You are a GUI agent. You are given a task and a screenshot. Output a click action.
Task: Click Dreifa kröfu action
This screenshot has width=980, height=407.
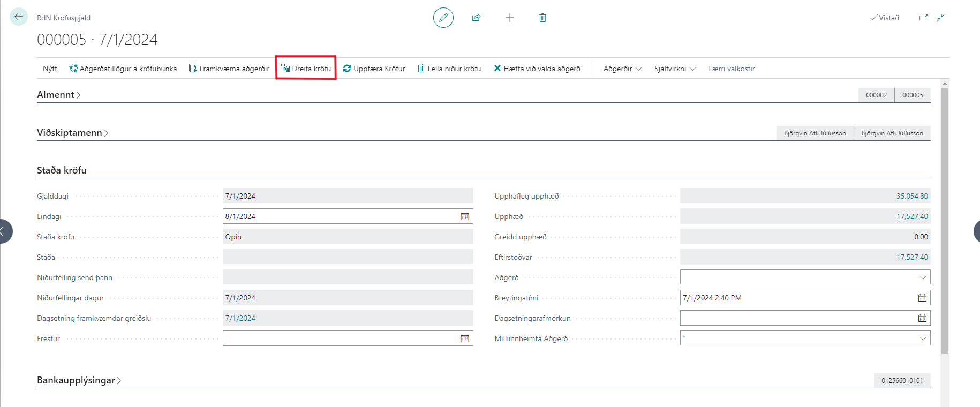pyautogui.click(x=306, y=69)
